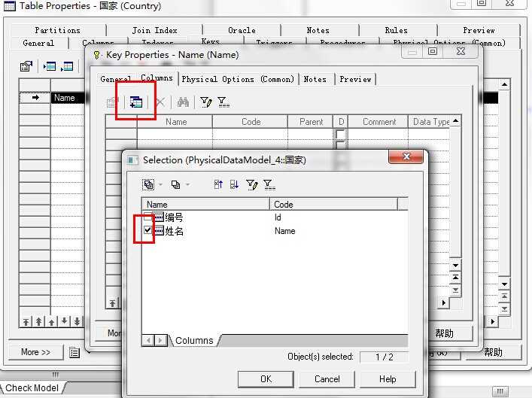Open the Join Index tab

[x=154, y=30]
